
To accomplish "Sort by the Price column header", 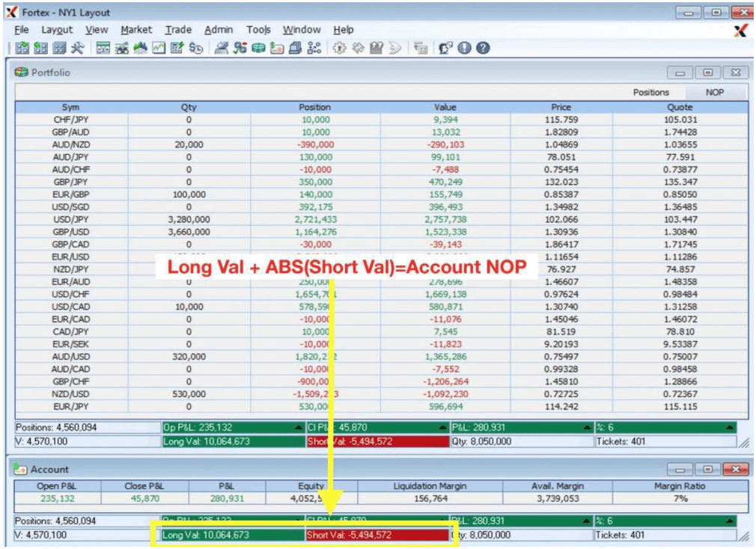I will [561, 108].
